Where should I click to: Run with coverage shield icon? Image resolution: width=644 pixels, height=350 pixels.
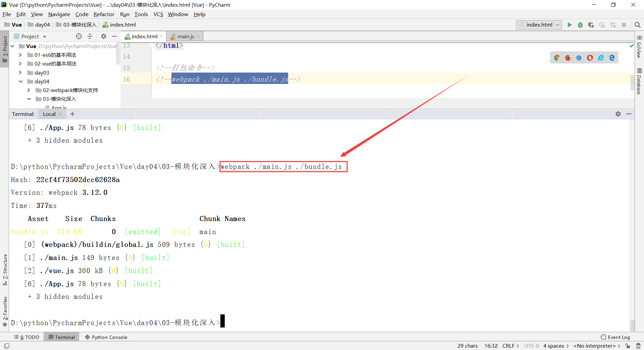(x=591, y=25)
